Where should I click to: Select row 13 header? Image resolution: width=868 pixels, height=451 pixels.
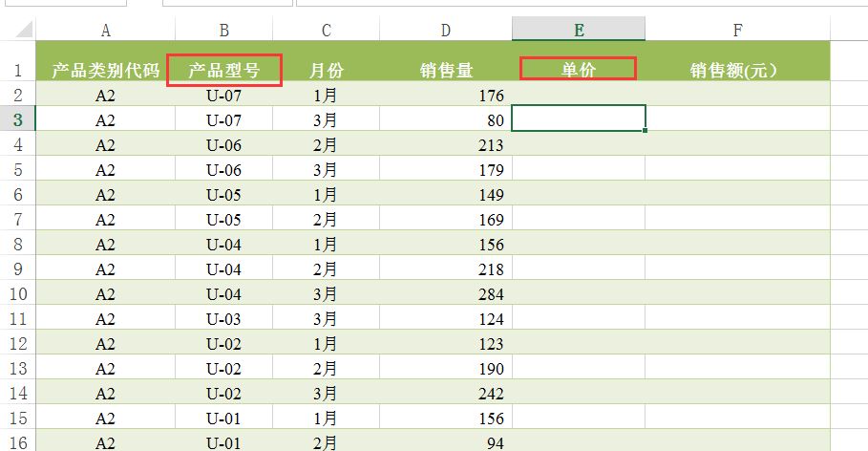click(x=18, y=369)
